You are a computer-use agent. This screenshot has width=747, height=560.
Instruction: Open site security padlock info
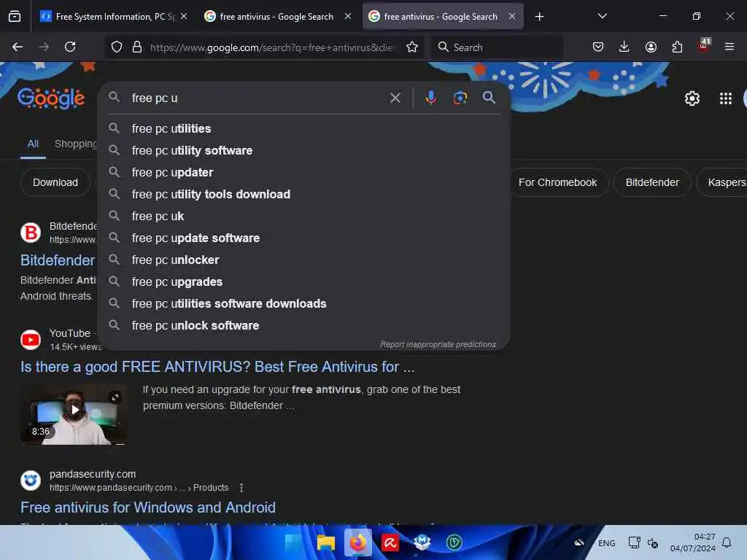pos(137,47)
